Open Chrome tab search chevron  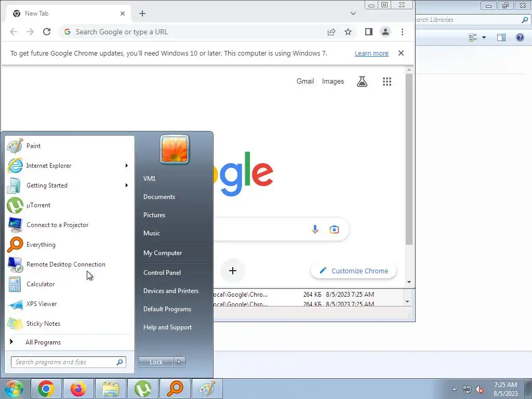coord(353,14)
